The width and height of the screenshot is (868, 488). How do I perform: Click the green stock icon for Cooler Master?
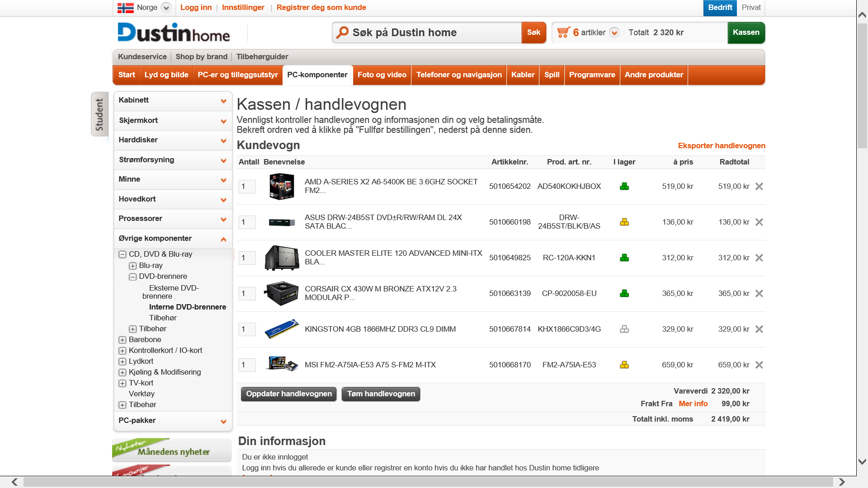(x=624, y=258)
